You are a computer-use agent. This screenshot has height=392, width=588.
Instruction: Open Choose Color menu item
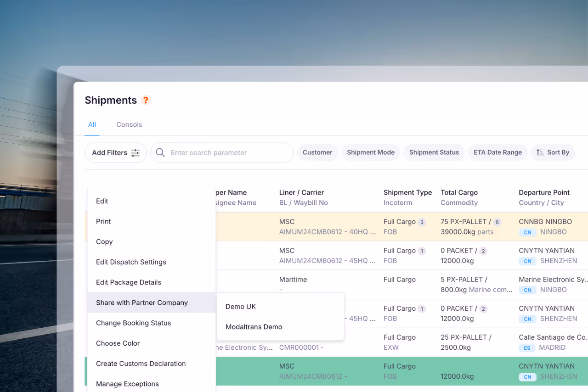pyautogui.click(x=152, y=343)
